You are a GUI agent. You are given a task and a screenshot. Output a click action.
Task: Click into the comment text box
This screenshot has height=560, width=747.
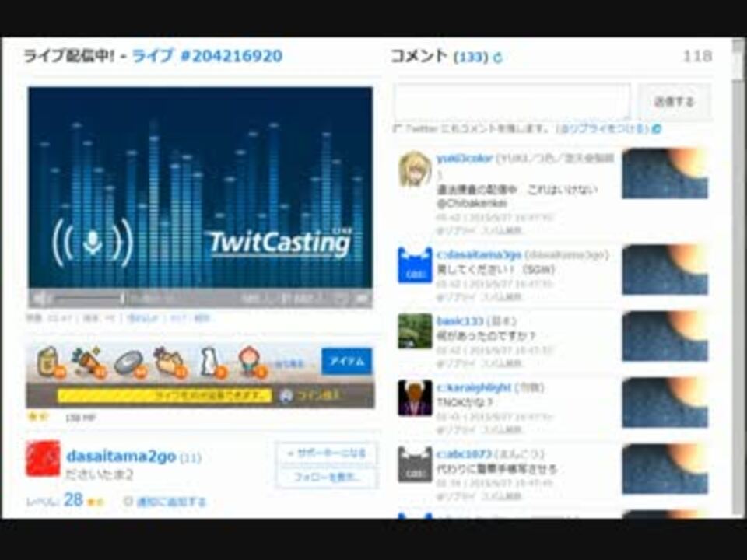[512, 101]
